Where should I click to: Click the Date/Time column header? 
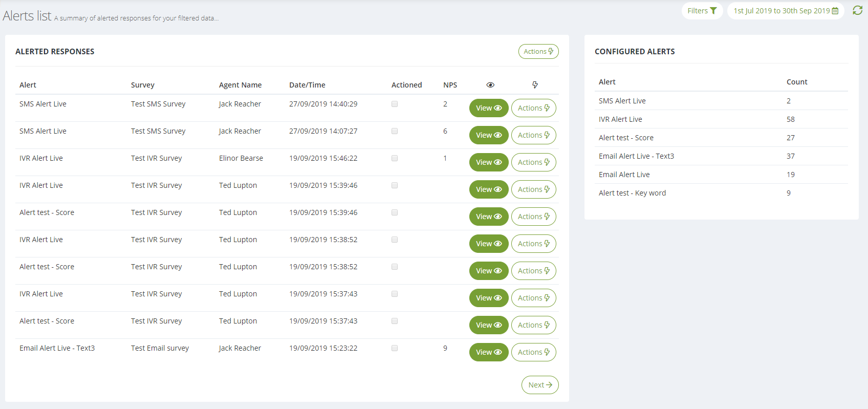(x=307, y=85)
